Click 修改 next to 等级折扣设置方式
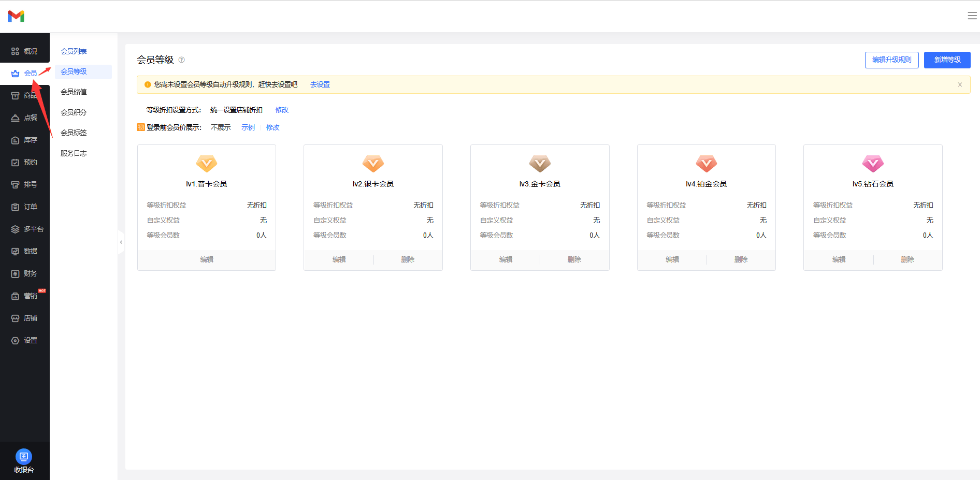The width and height of the screenshot is (980, 480). coord(282,110)
